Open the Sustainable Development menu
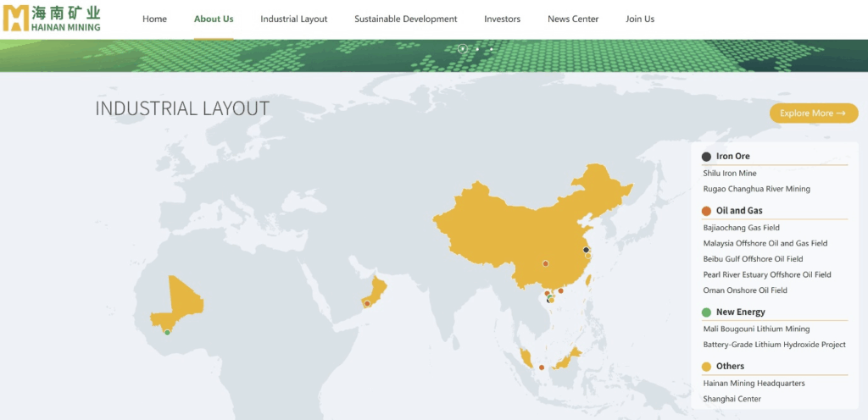This screenshot has height=420, width=868. tap(405, 19)
